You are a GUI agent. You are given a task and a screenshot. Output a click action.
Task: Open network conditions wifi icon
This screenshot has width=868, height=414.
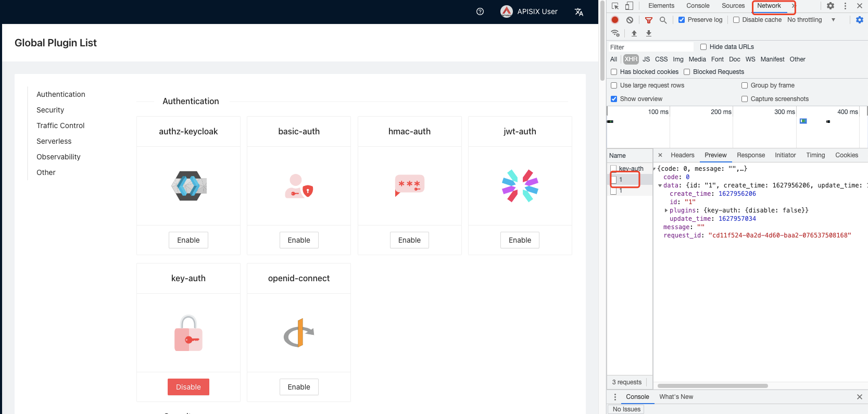[615, 33]
